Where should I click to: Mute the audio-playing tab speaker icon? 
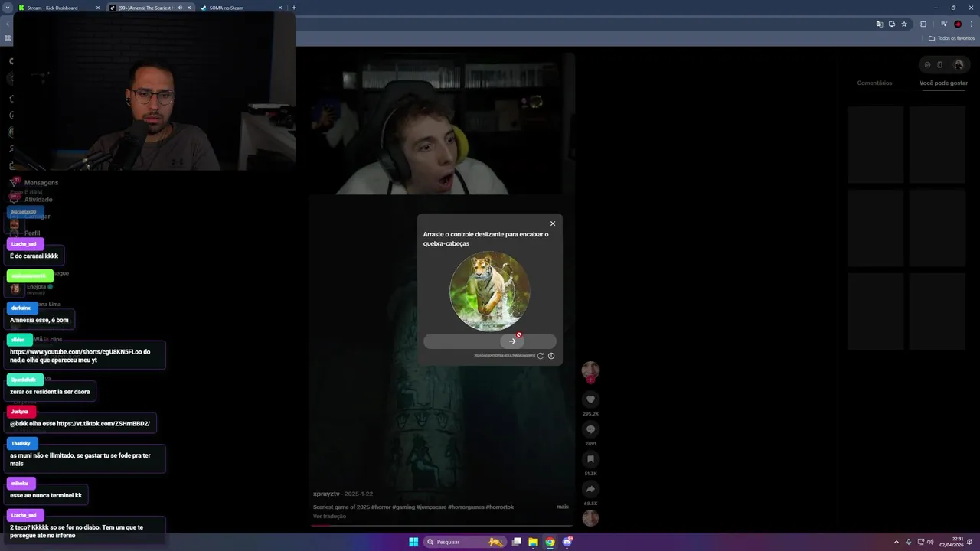click(180, 8)
